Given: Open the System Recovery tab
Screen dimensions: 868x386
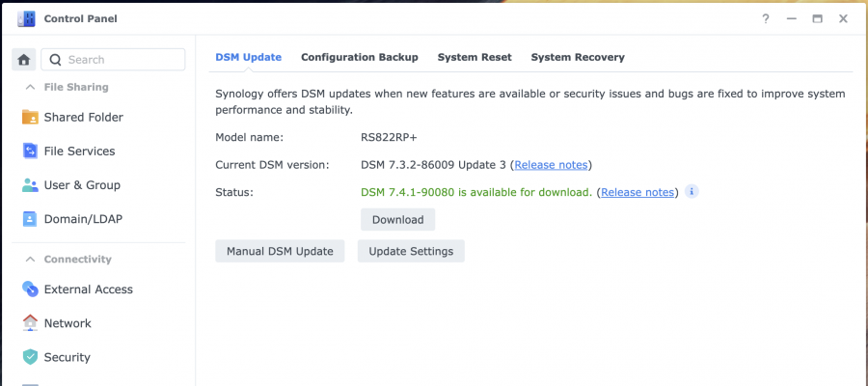Looking at the screenshot, I should tap(578, 57).
